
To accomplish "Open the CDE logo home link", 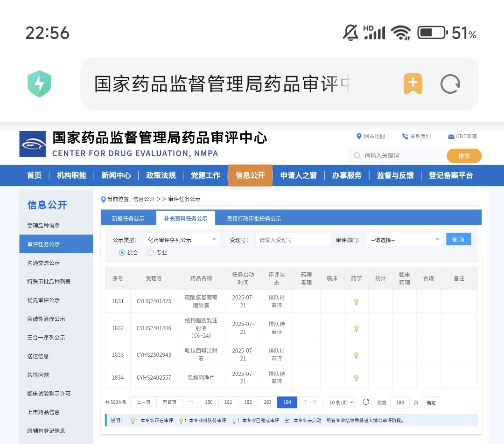I will (x=33, y=144).
